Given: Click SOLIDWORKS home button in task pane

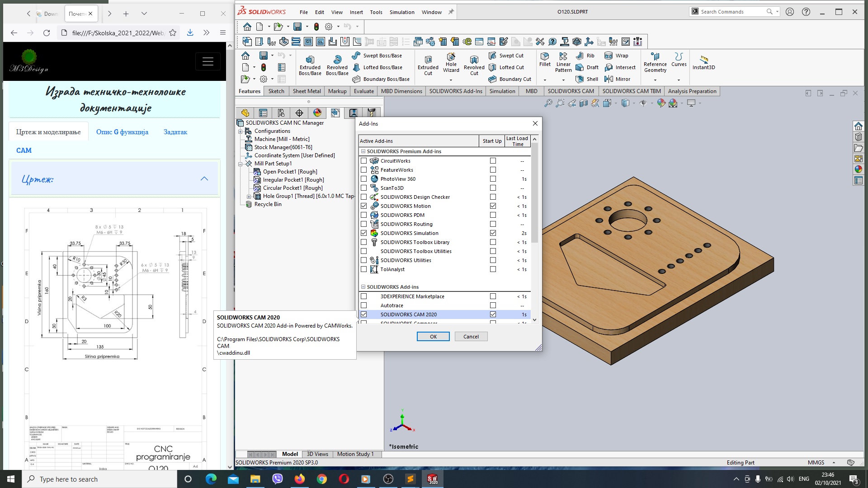Looking at the screenshot, I should 858,126.
